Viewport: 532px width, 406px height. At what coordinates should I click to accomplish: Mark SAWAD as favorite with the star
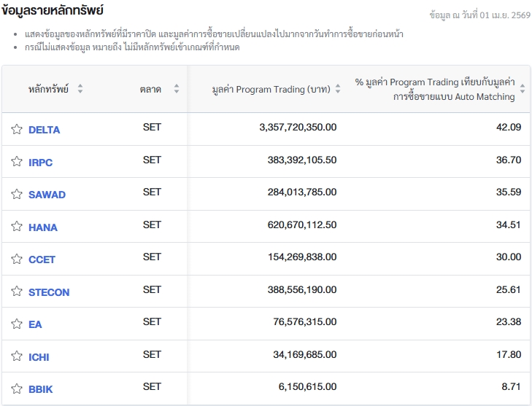(x=17, y=195)
